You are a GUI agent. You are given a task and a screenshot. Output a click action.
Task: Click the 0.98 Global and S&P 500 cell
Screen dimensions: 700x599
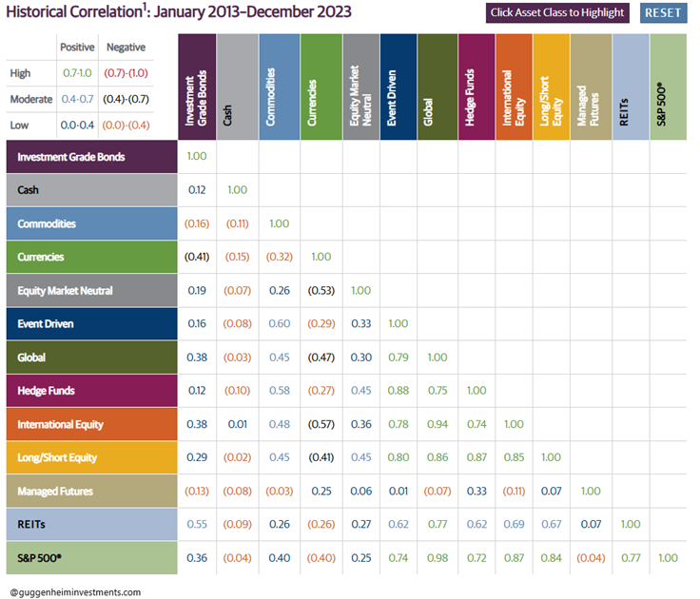coord(437,557)
